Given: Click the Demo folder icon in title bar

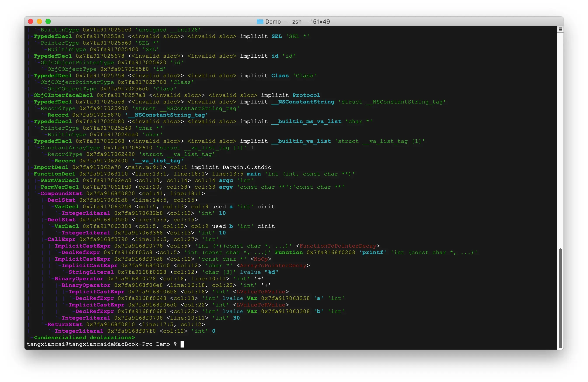Looking at the screenshot, I should click(x=260, y=21).
